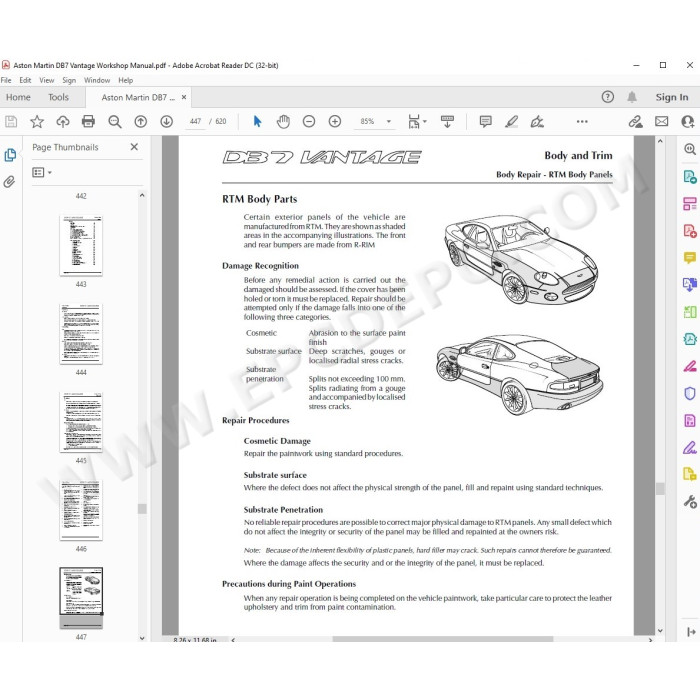
Task: Add the document to starred bookmarks
Action: (37, 121)
